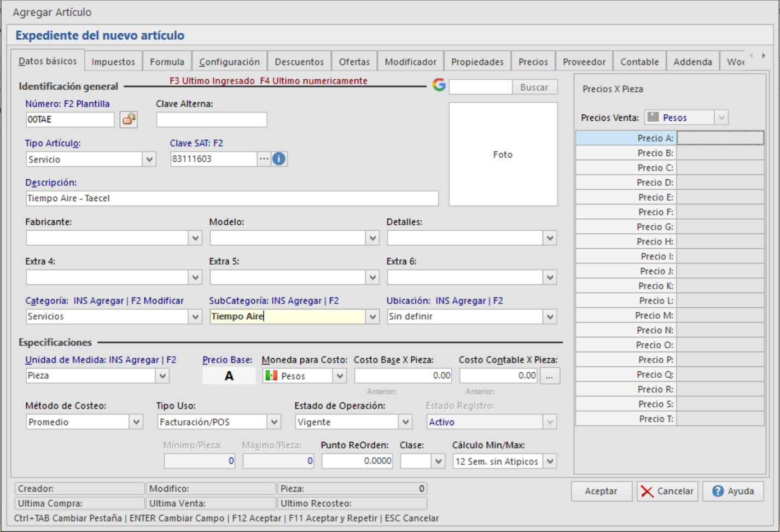Switch to the Impuestos tab

113,62
